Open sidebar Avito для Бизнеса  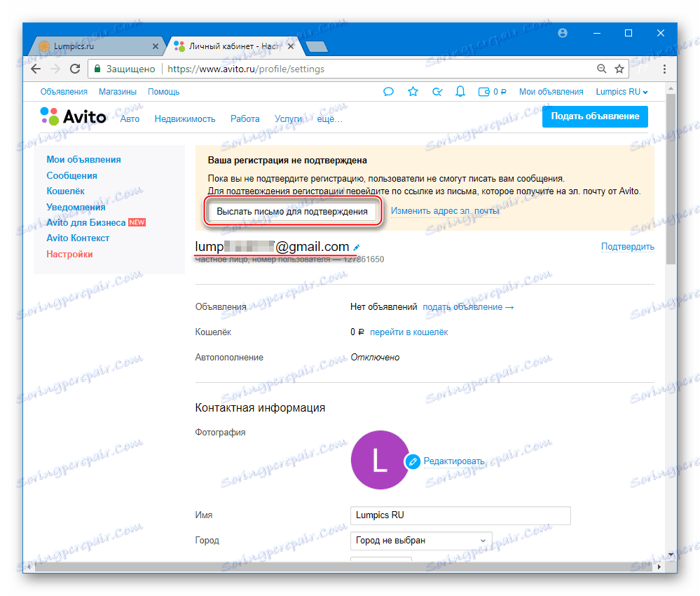coord(86,222)
